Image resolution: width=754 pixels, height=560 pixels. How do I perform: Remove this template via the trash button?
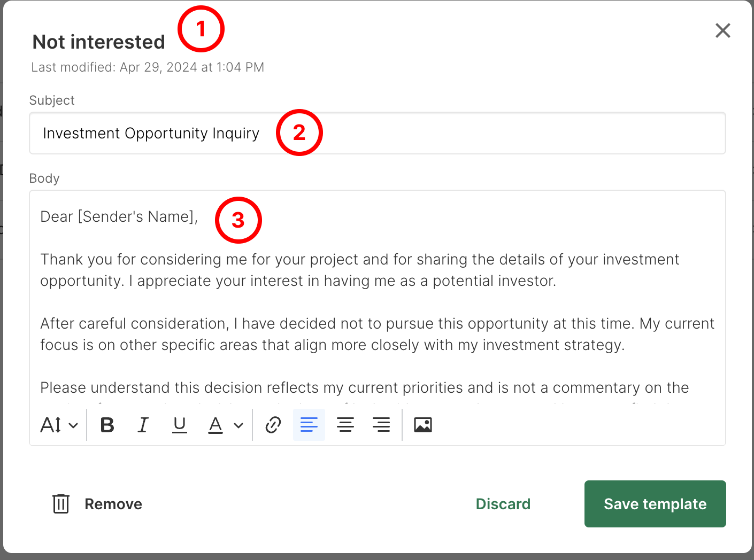point(97,504)
